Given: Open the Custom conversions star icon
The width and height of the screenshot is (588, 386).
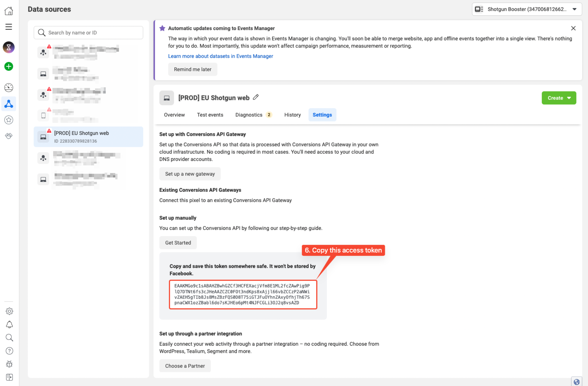Looking at the screenshot, I should [x=9, y=120].
